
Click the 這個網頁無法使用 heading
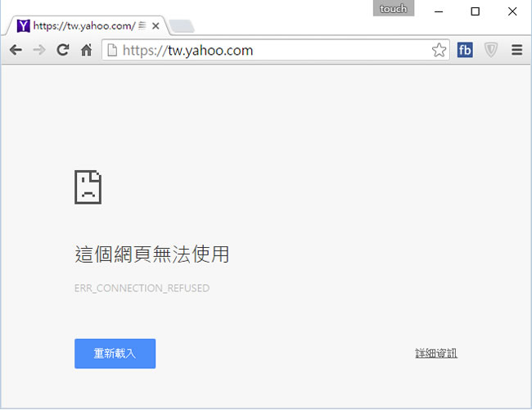[151, 254]
